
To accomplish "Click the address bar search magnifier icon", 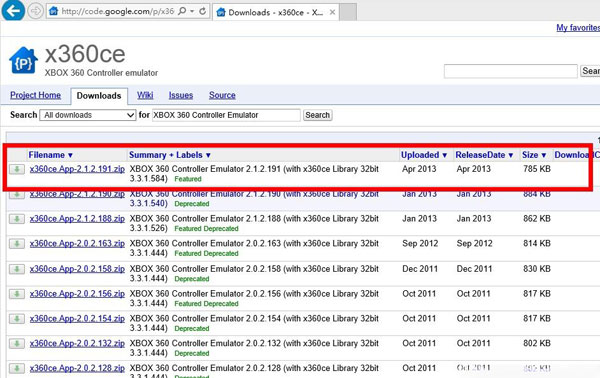I will [182, 11].
